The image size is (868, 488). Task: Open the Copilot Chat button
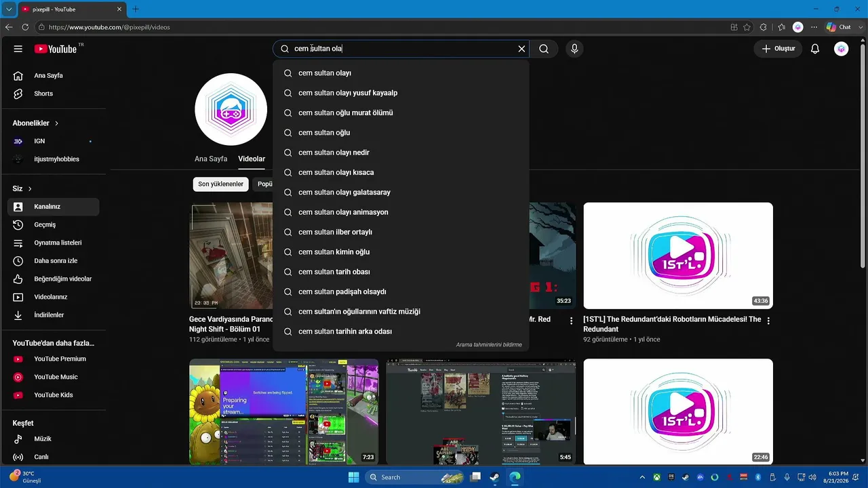[x=839, y=27]
